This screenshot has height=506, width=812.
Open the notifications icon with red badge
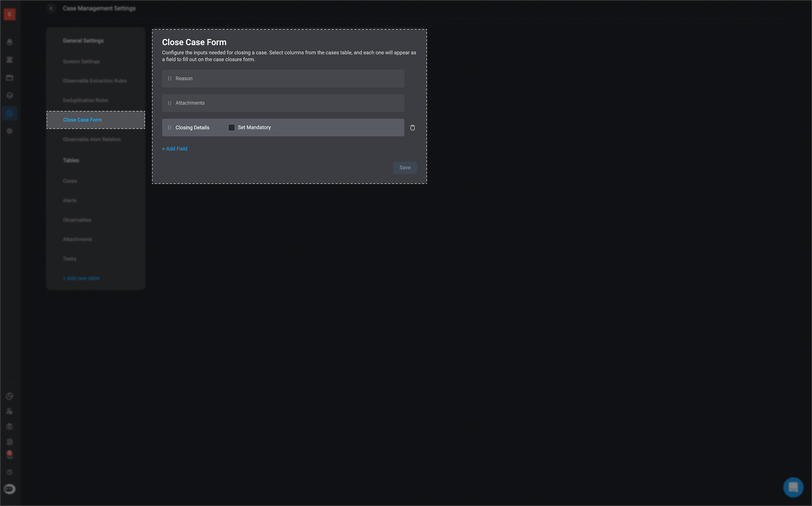9,455
